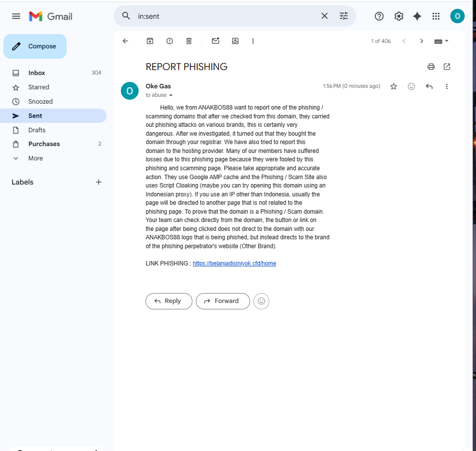Open the Starred folder
476x451 pixels.
pyautogui.click(x=53, y=87)
